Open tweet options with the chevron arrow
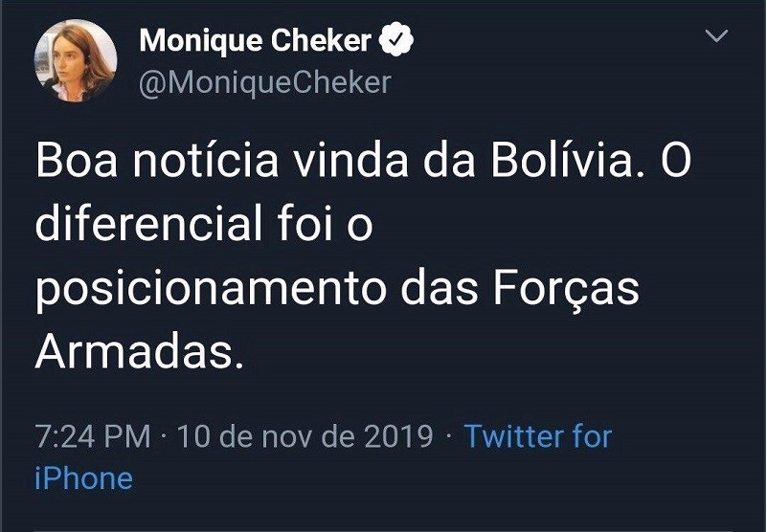767x532 pixels. pyautogui.click(x=716, y=37)
